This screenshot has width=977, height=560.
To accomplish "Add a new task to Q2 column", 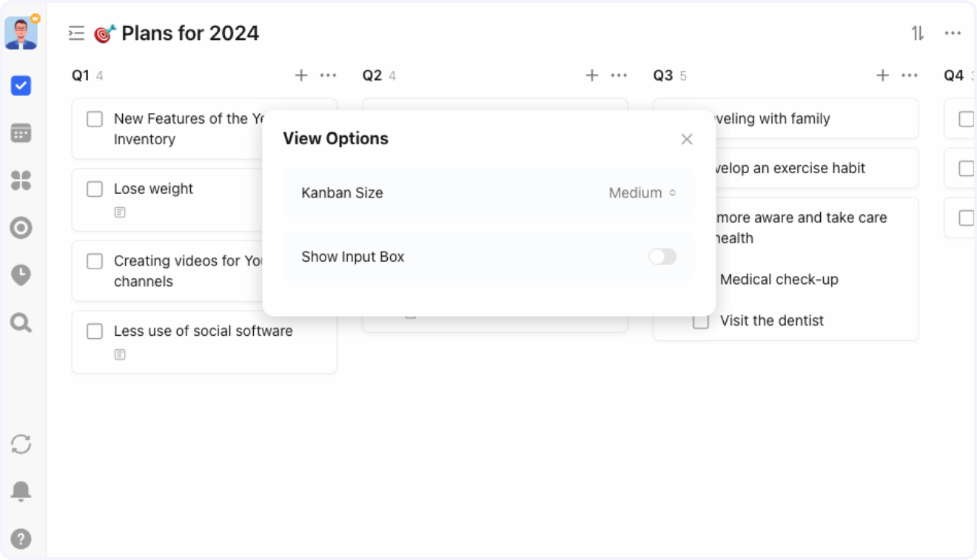I will pos(592,75).
